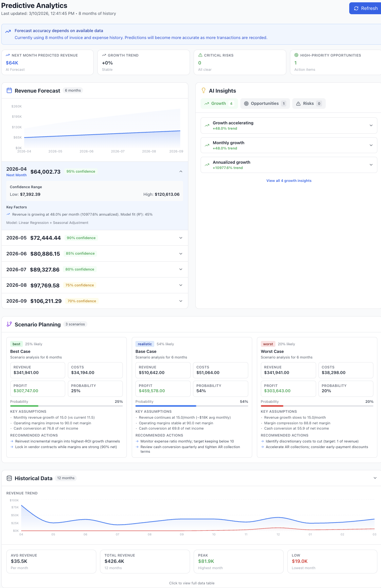Image resolution: width=381 pixels, height=588 pixels.
Task: Click the Historical Data database icon
Action: coord(9,478)
